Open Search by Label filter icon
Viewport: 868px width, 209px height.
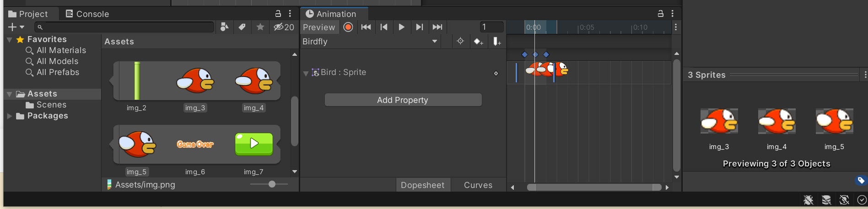[x=242, y=27]
